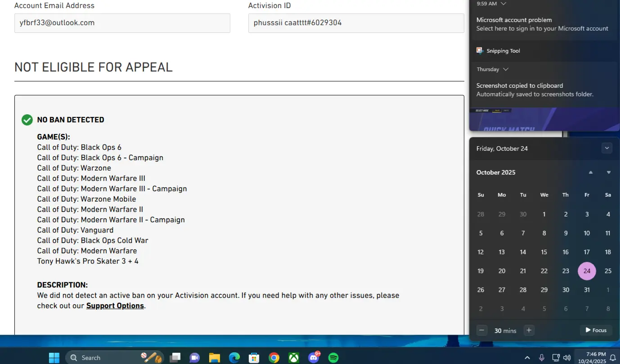Image resolution: width=620 pixels, height=364 pixels.
Task: Click the volume speaker icon
Action: (x=567, y=358)
